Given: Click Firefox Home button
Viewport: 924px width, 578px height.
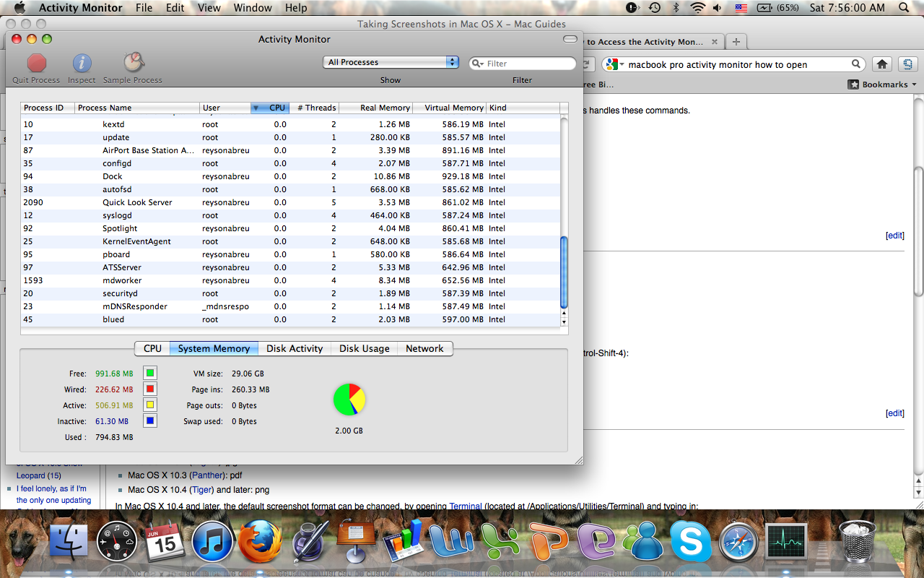Looking at the screenshot, I should pos(882,64).
